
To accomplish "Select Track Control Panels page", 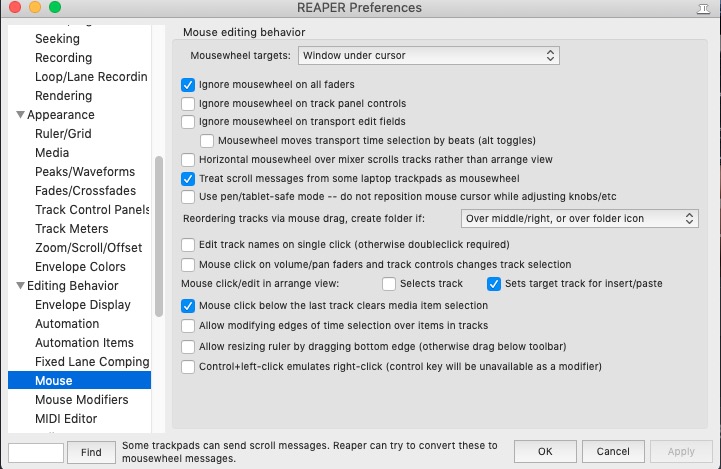I will [92, 210].
